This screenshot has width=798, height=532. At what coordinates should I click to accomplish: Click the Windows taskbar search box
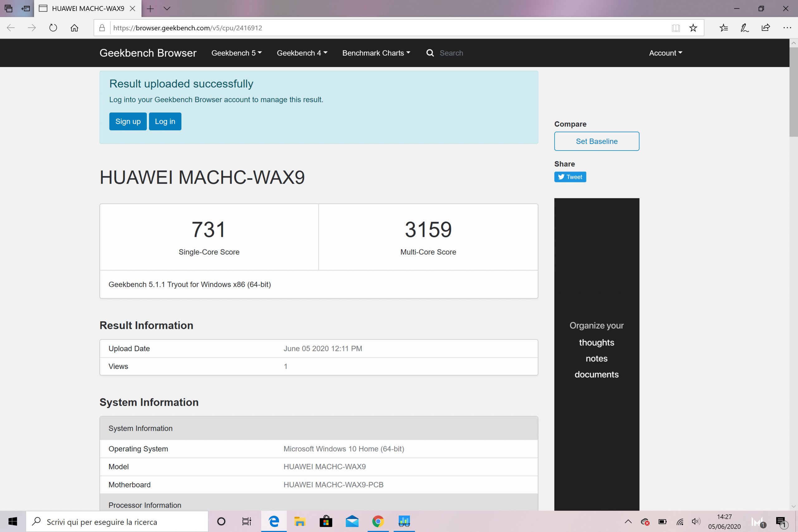[117, 521]
